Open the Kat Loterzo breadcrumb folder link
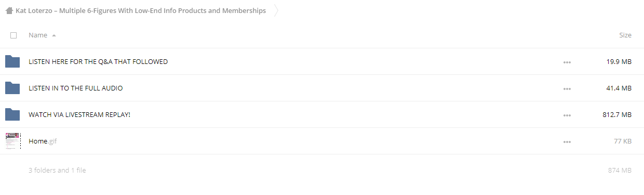644x195 pixels. (141, 10)
